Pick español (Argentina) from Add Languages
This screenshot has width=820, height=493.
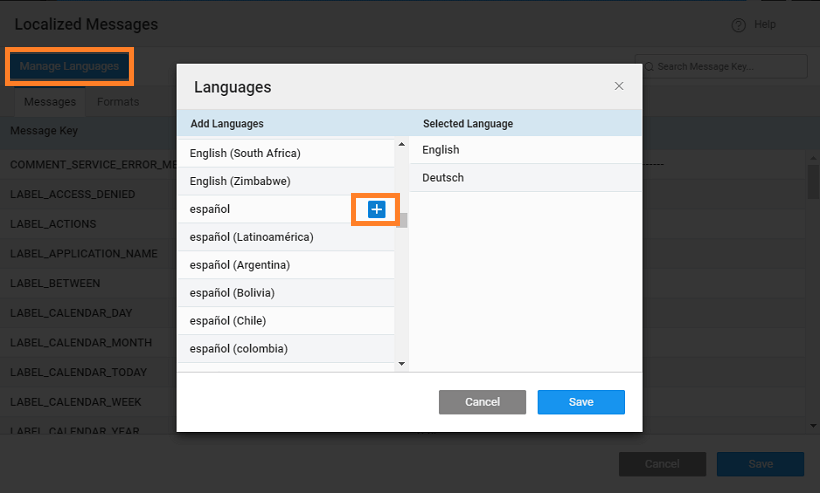tap(239, 265)
